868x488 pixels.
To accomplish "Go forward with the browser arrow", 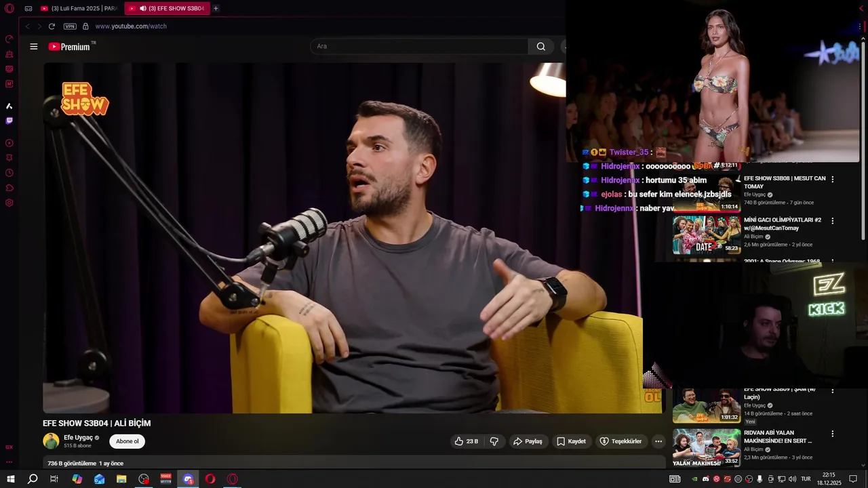I will pyautogui.click(x=39, y=26).
